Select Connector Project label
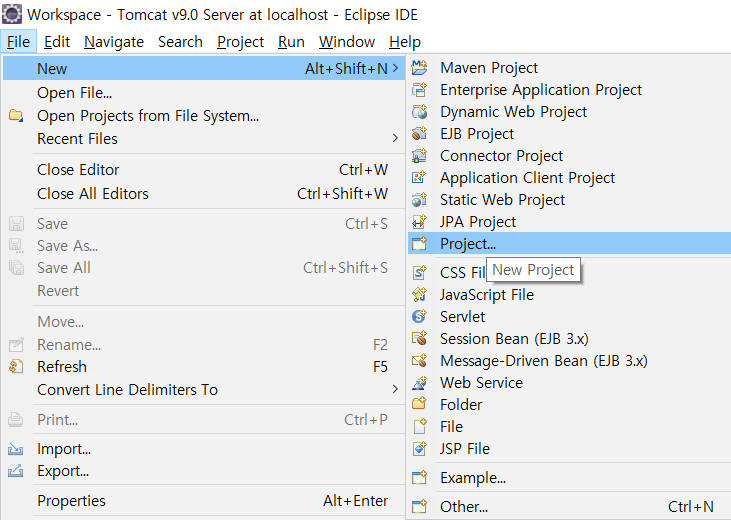The width and height of the screenshot is (731, 520). pos(502,155)
